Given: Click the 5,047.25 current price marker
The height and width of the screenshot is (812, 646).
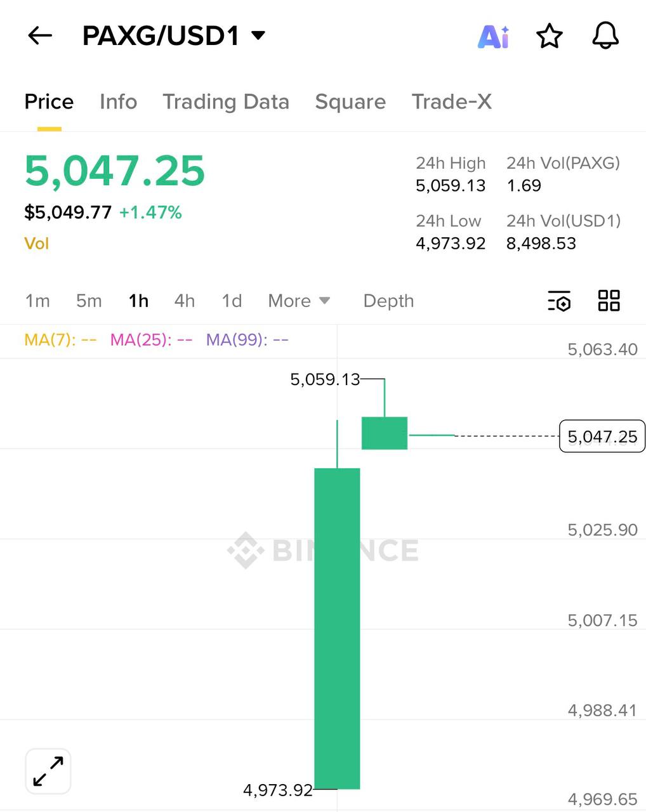Looking at the screenshot, I should pyautogui.click(x=602, y=436).
